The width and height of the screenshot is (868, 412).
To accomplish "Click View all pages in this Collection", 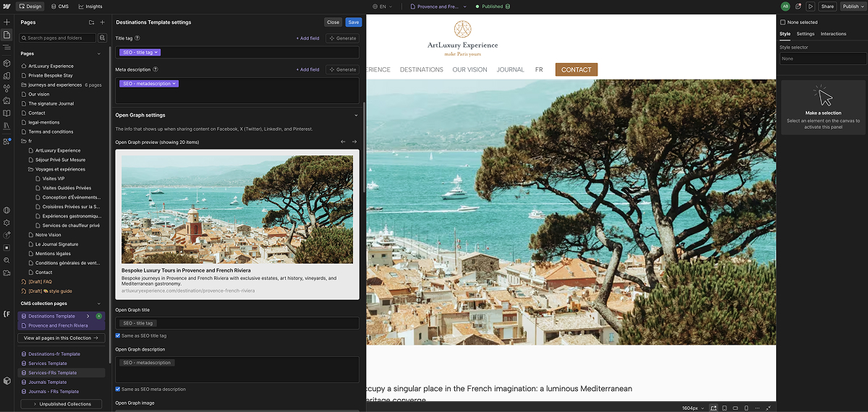I will pyautogui.click(x=61, y=338).
